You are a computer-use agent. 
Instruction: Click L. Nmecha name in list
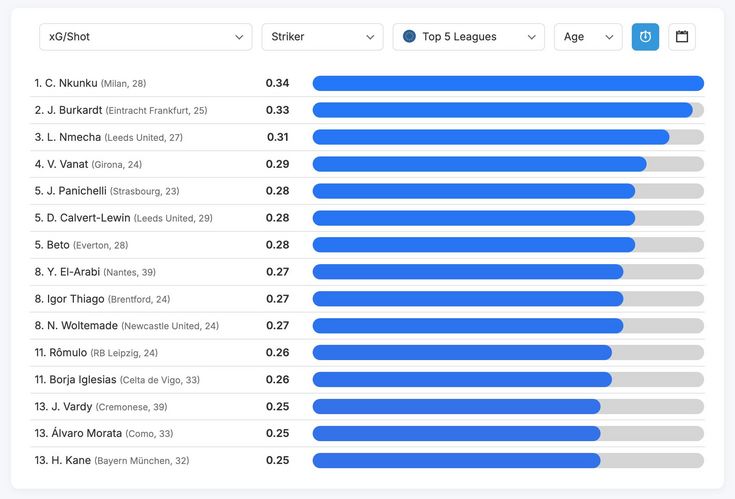click(x=74, y=137)
